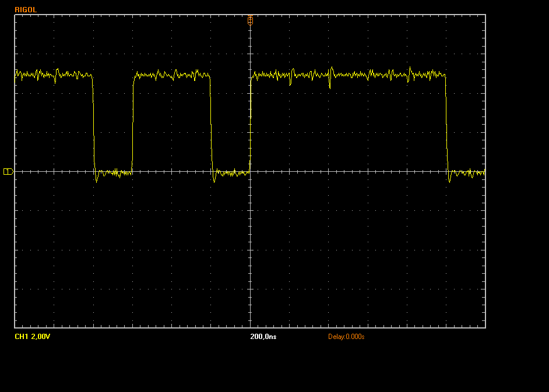
Task: Click the high-level segment at the far left
Action: point(52,75)
